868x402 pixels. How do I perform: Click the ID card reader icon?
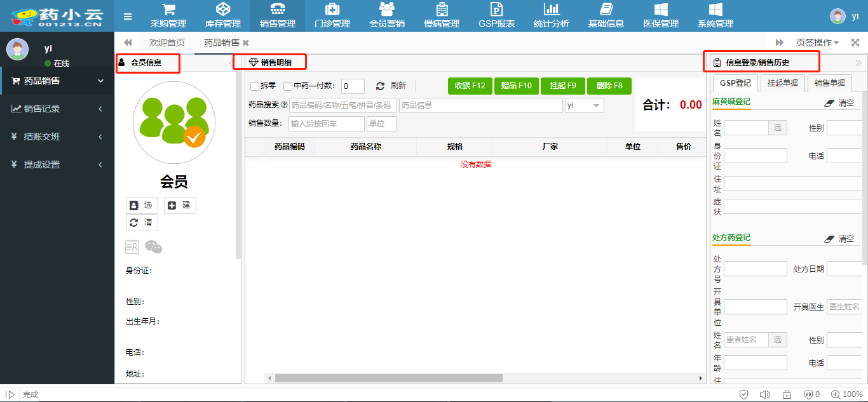pos(132,247)
